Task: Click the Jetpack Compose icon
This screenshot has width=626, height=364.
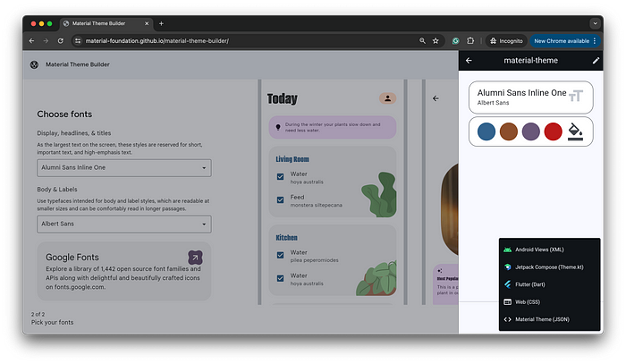Action: coord(507,267)
